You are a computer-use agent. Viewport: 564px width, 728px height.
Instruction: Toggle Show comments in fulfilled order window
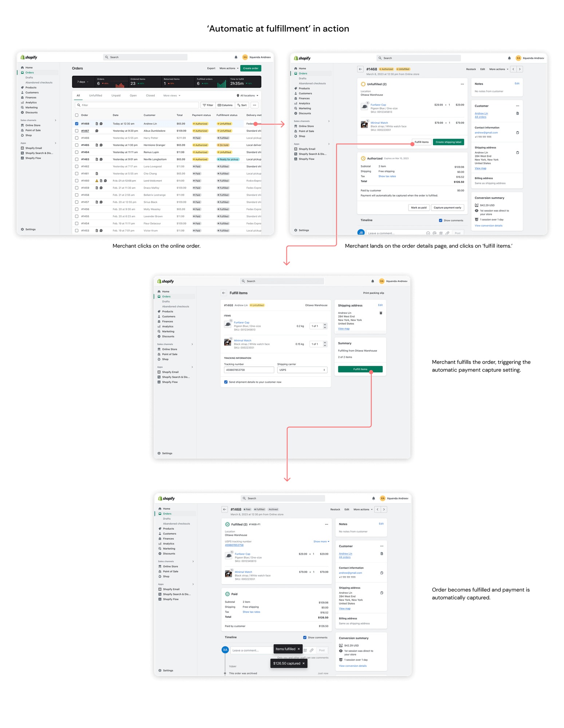[305, 637]
